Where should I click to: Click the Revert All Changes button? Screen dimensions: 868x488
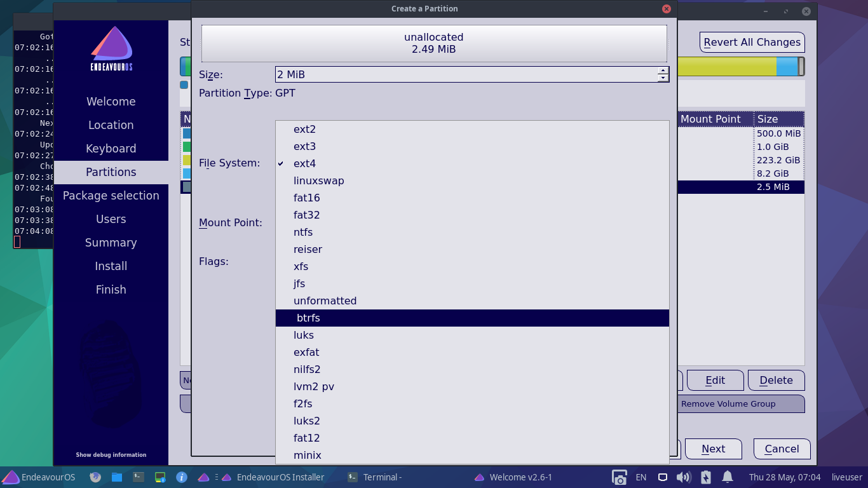tap(752, 43)
